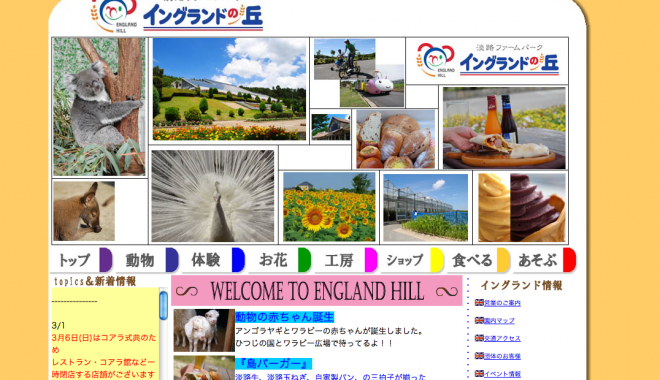Click the cycling cart photo
Screen dimensions: 660x380
pyautogui.click(x=344, y=59)
